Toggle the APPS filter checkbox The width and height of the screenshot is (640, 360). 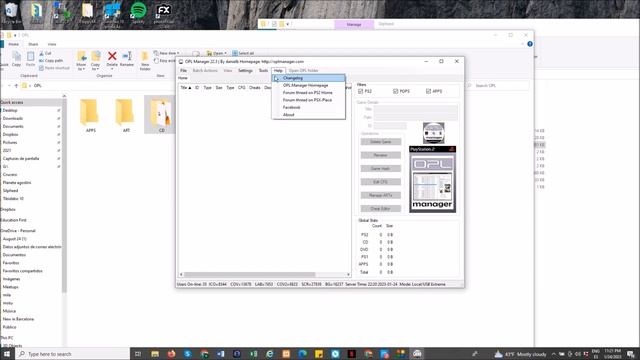(x=428, y=91)
